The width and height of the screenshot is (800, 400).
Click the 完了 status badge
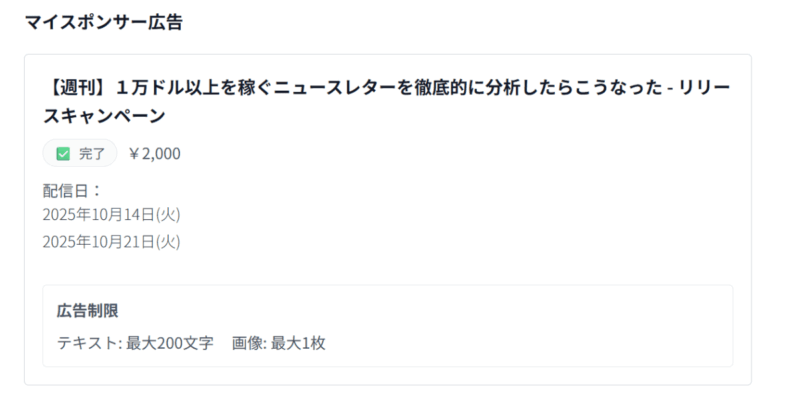80,154
